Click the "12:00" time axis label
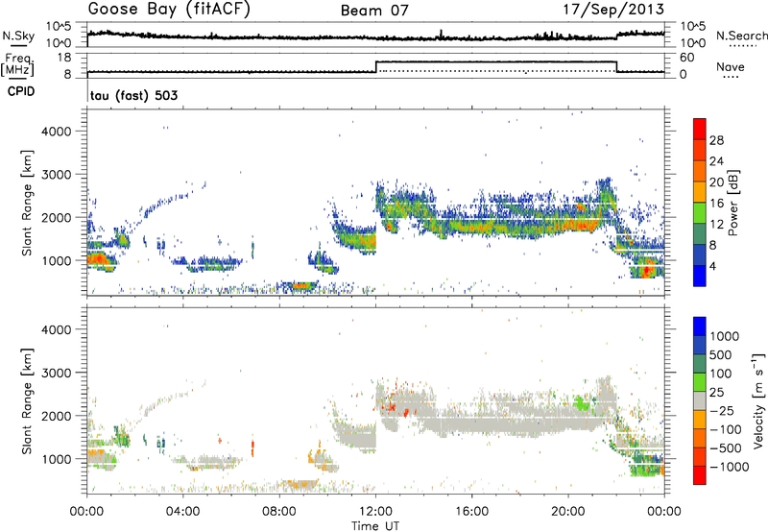This screenshot has height=532, width=768. tap(375, 512)
